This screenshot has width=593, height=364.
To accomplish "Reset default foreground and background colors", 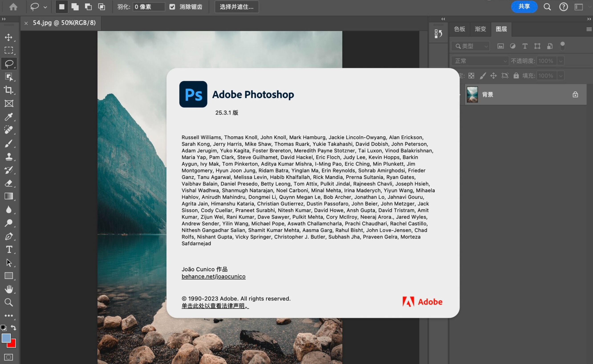I will point(3,328).
